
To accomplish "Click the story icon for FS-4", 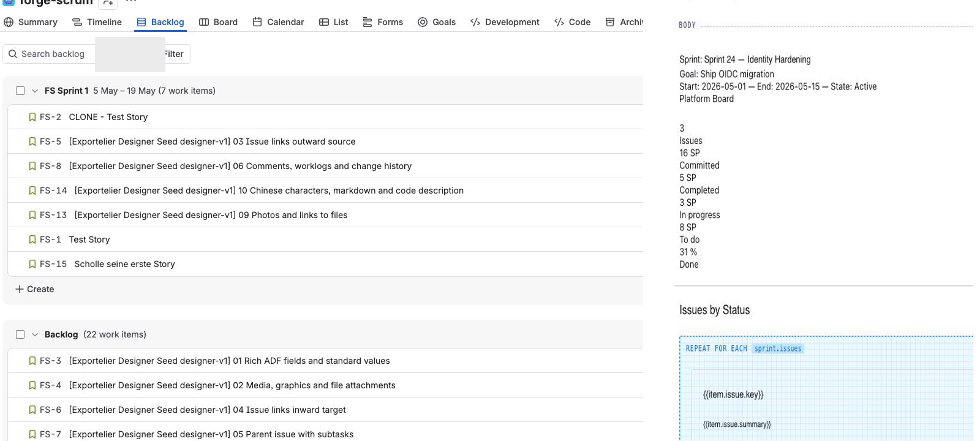I will point(32,385).
